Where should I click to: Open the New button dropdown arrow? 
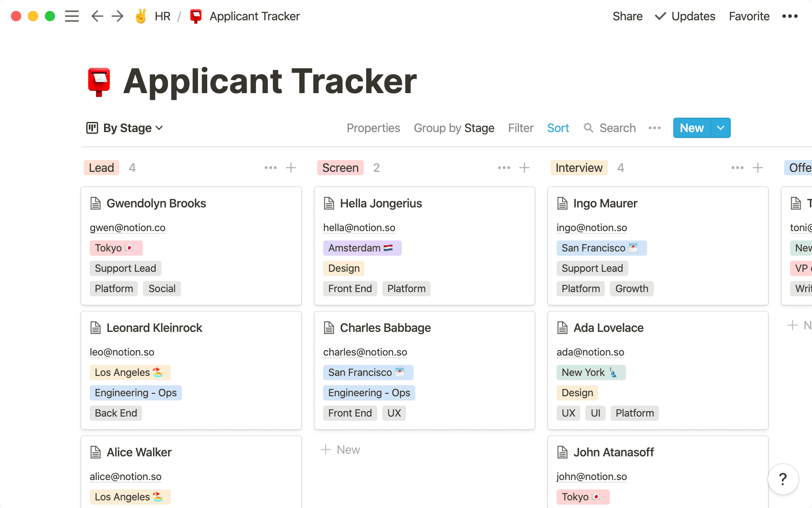720,128
